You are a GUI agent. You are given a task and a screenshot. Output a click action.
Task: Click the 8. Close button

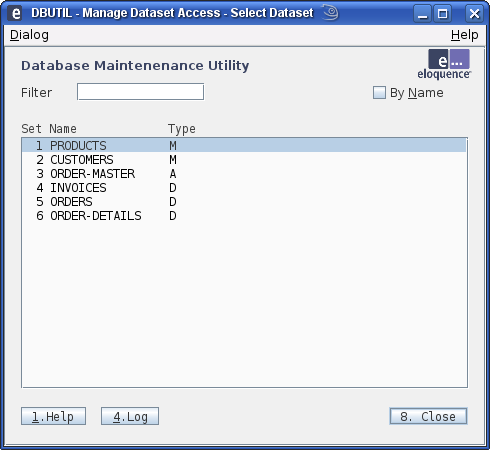tap(428, 416)
